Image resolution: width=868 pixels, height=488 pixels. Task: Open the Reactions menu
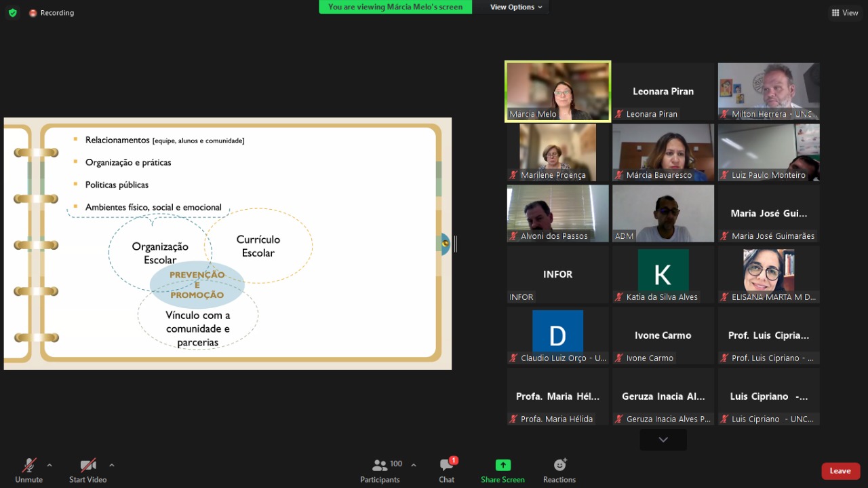pyautogui.click(x=559, y=470)
